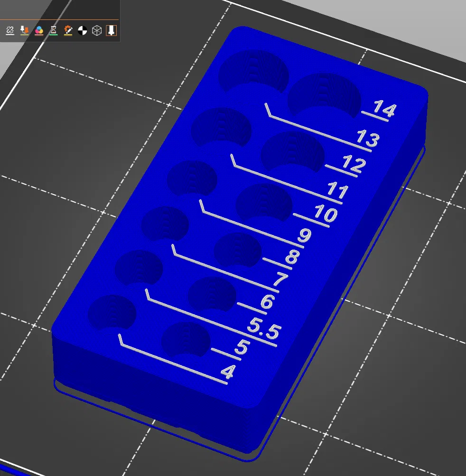Toggle center of gravity black-white circle icon

tap(83, 30)
